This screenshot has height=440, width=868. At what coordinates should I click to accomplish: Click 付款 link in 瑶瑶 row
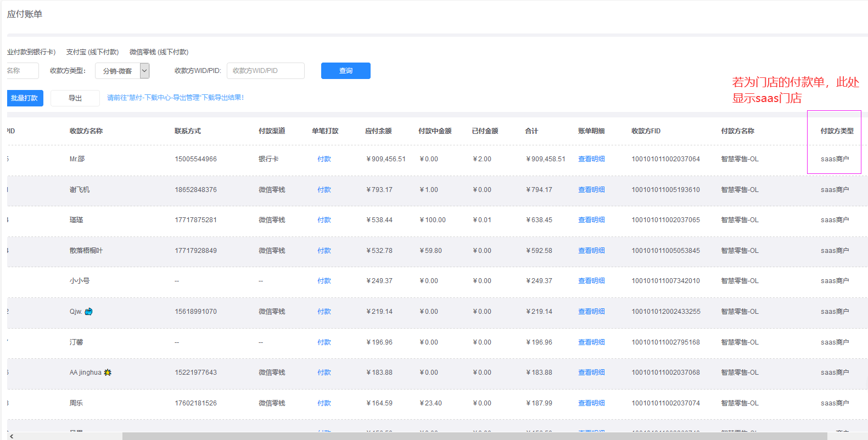[x=324, y=220]
